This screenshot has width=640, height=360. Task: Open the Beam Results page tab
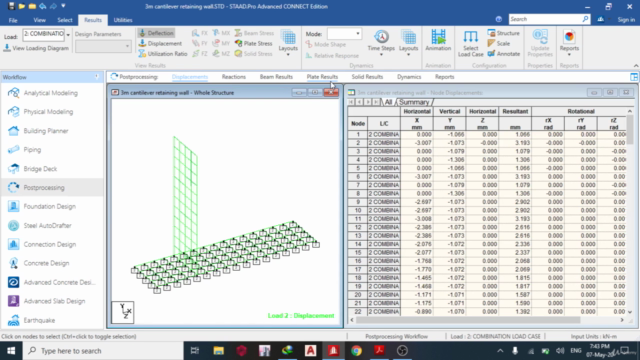point(276,77)
